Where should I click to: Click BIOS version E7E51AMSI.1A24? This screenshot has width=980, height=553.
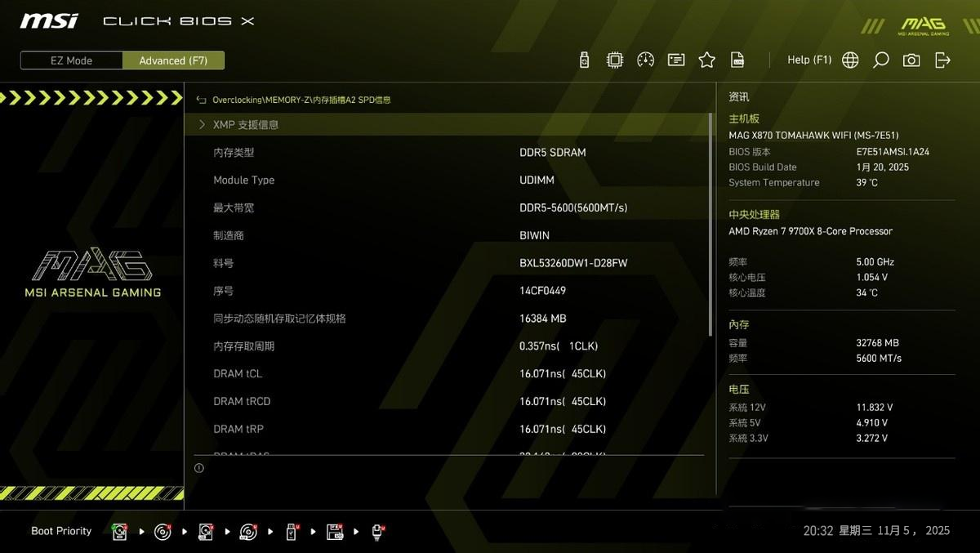point(893,152)
